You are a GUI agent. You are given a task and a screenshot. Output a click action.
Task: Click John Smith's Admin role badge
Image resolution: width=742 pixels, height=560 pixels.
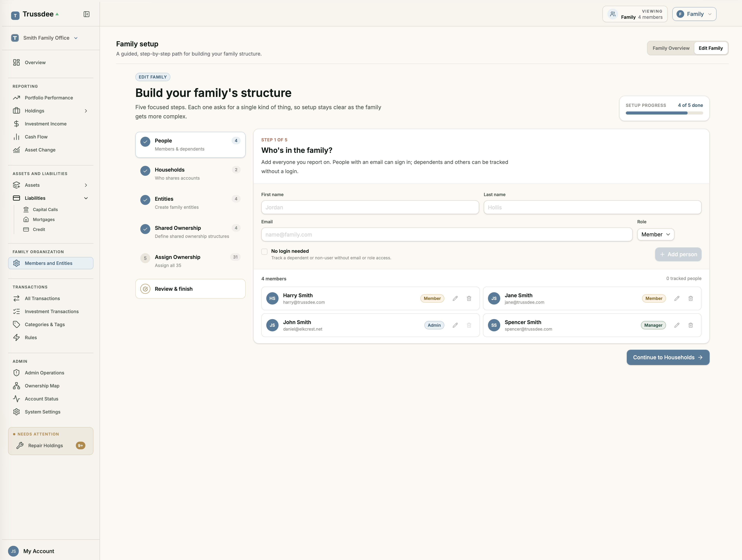click(434, 325)
